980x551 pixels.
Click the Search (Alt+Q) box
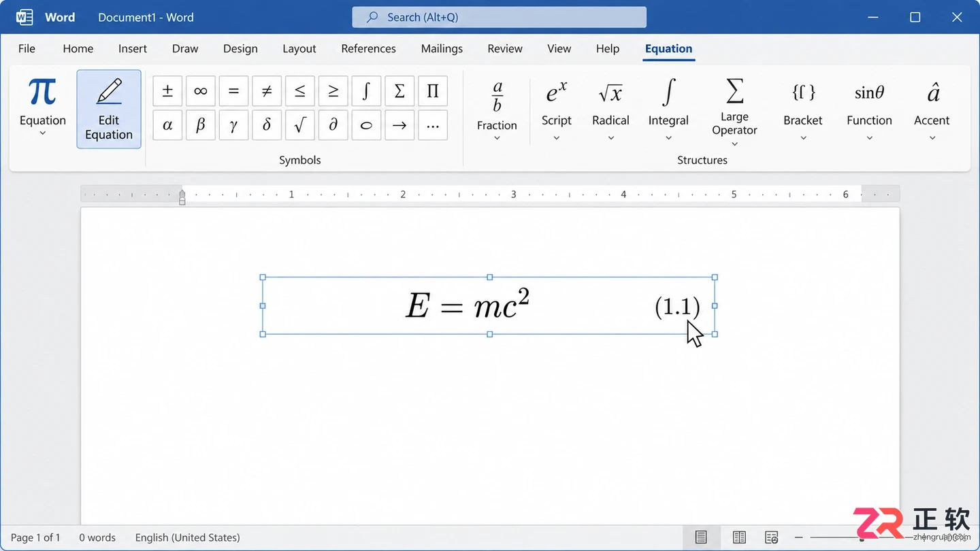pyautogui.click(x=499, y=17)
